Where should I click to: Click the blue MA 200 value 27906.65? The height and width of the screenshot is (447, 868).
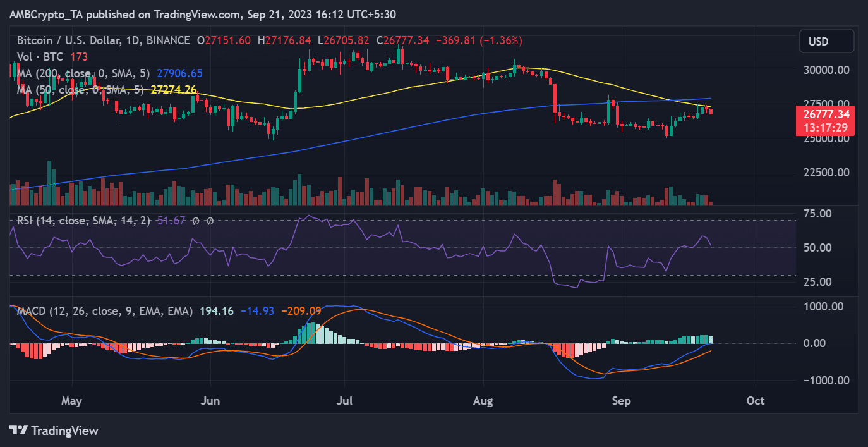(179, 73)
